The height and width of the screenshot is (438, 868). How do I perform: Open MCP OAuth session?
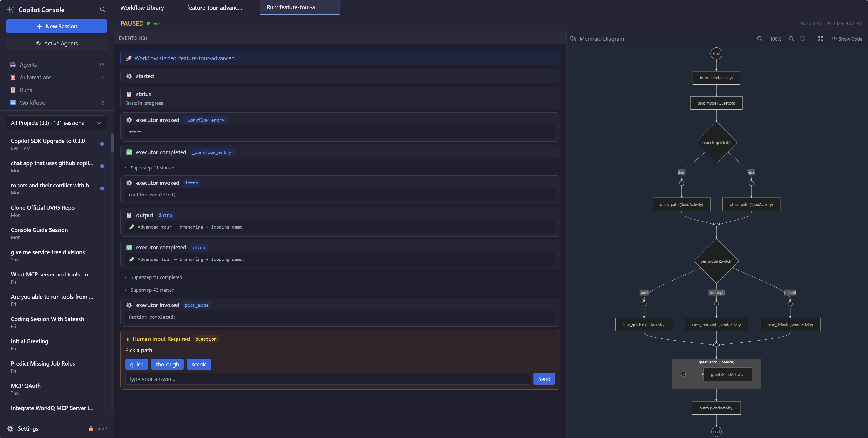click(57, 389)
